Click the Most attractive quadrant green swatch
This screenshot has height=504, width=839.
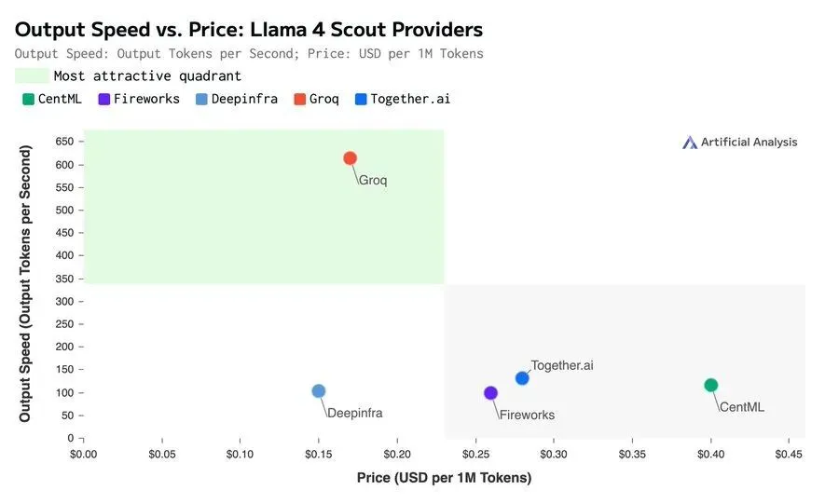click(x=32, y=75)
